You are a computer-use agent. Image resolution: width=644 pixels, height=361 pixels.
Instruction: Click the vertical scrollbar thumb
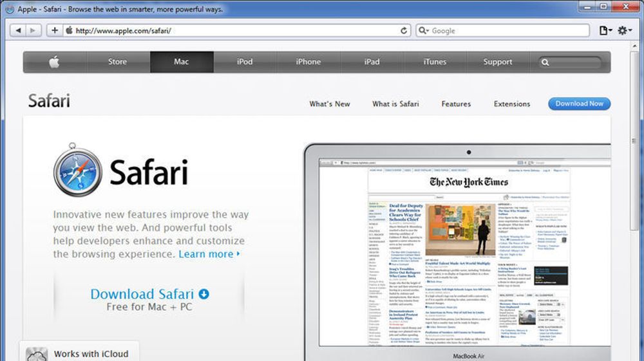point(635,140)
